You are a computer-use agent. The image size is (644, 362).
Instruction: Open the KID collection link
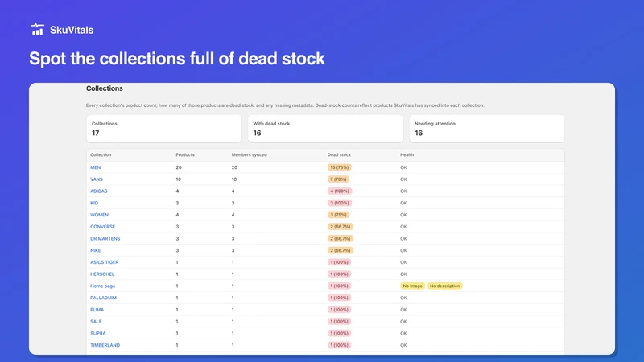tap(94, 204)
